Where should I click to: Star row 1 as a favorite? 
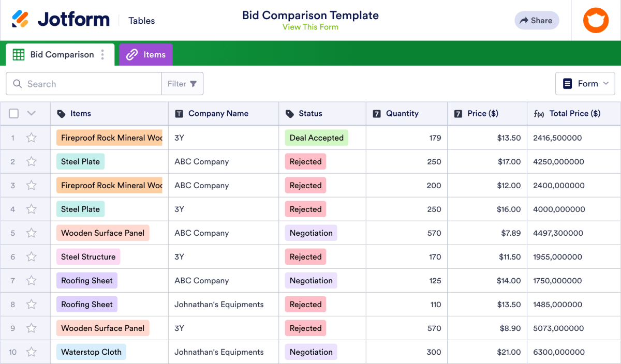[x=31, y=138]
